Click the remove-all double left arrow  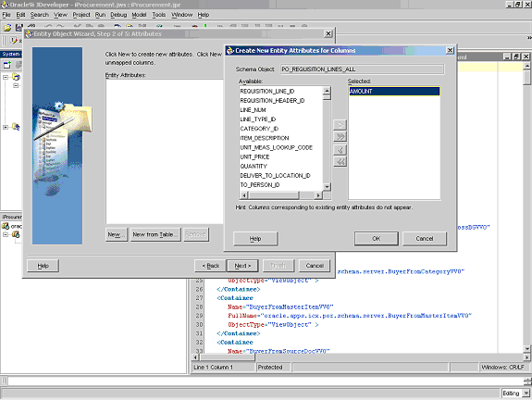coord(340,161)
